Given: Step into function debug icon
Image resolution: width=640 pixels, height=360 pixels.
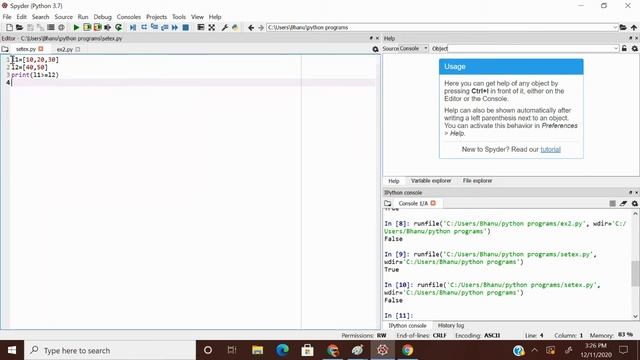Looking at the screenshot, I should (154, 27).
